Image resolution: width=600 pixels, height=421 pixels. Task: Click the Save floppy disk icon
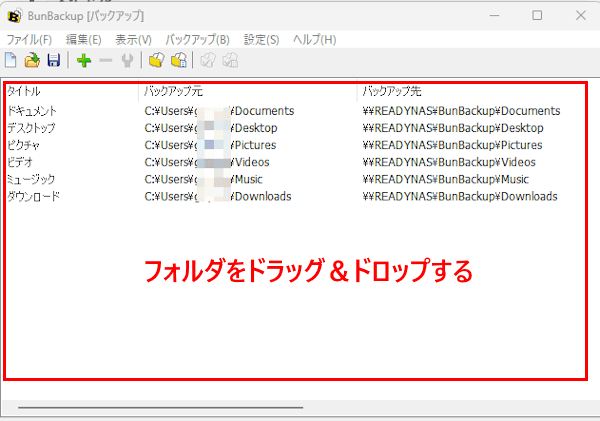(x=54, y=60)
